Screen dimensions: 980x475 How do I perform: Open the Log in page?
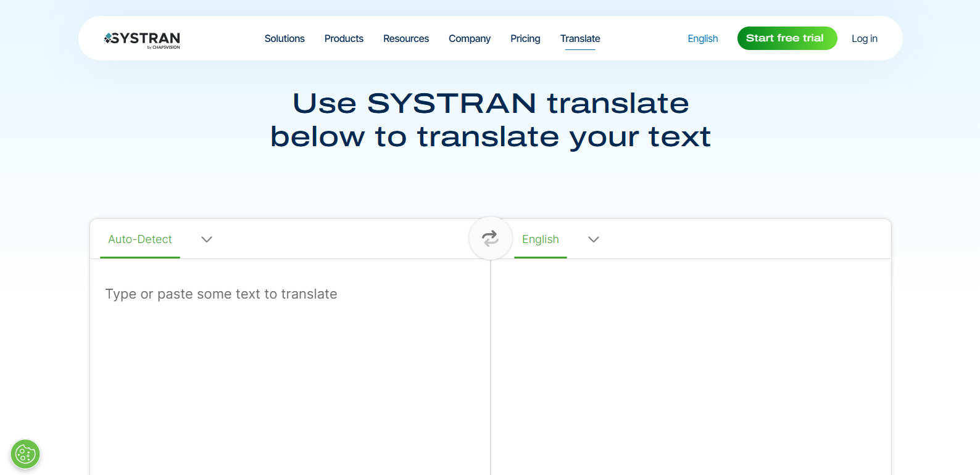[x=865, y=38]
